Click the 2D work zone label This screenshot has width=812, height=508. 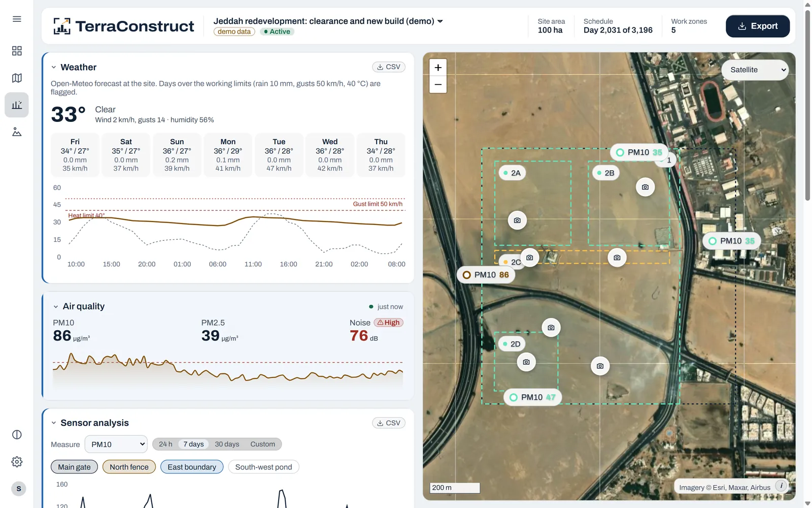click(x=512, y=344)
